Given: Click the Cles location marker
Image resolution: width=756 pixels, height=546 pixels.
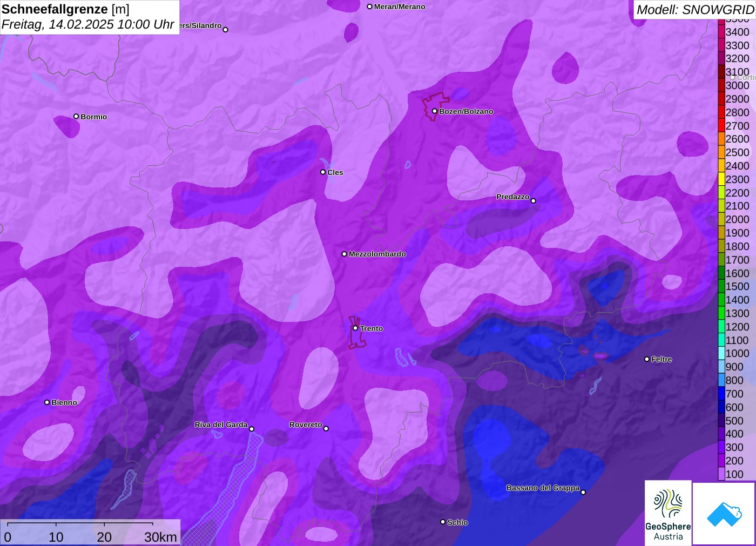Looking at the screenshot, I should tap(323, 172).
